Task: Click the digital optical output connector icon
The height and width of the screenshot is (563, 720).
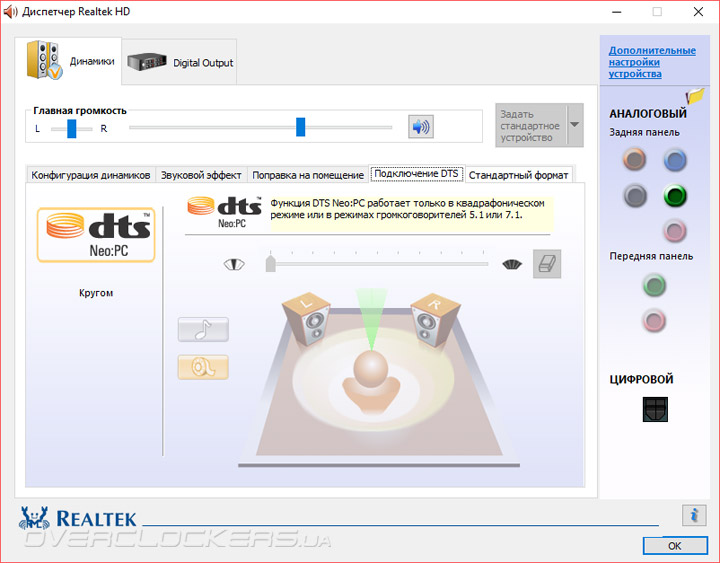Action: (x=655, y=409)
